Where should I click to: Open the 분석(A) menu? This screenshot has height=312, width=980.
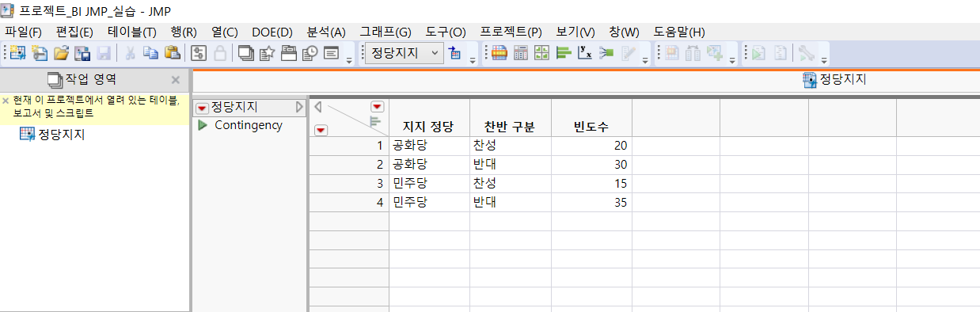(326, 32)
